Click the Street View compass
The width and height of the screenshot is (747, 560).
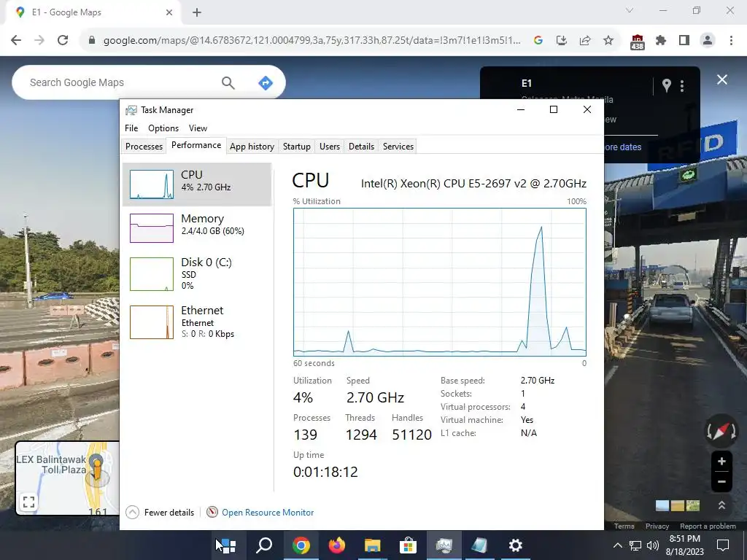point(721,430)
